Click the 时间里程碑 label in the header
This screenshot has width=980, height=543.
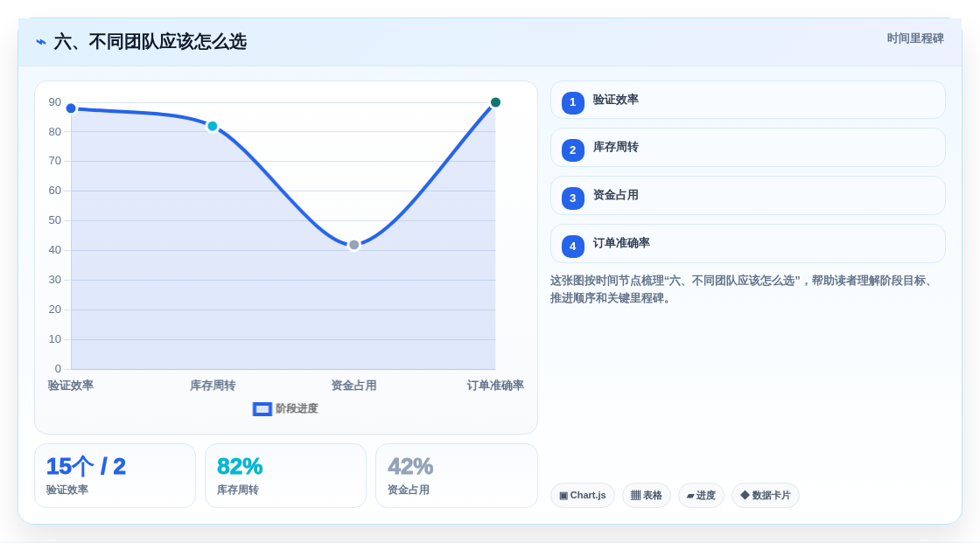point(915,38)
